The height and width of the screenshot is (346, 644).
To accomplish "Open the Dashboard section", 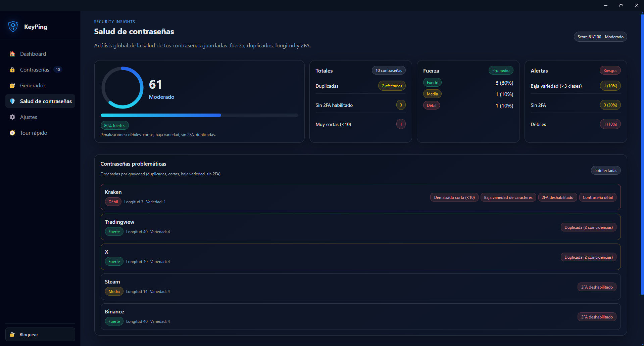I will pyautogui.click(x=33, y=54).
